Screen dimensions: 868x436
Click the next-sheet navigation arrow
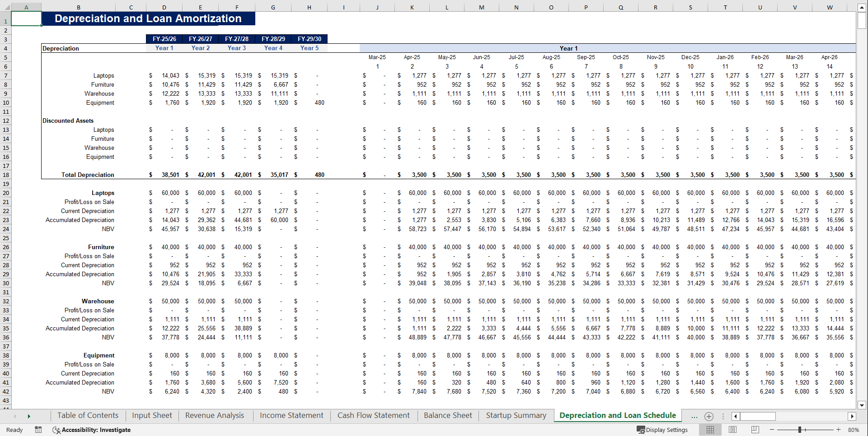pos(28,416)
